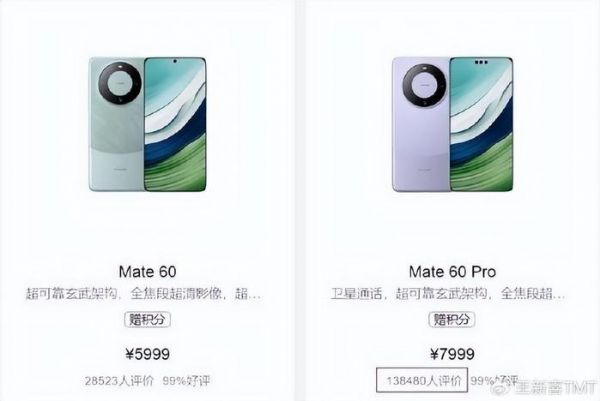Click the Mate 60 title
This screenshot has height=401, width=600.
(147, 272)
